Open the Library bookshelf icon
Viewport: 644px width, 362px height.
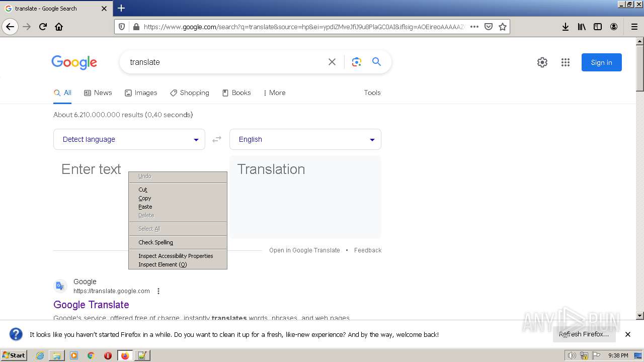pyautogui.click(x=582, y=27)
